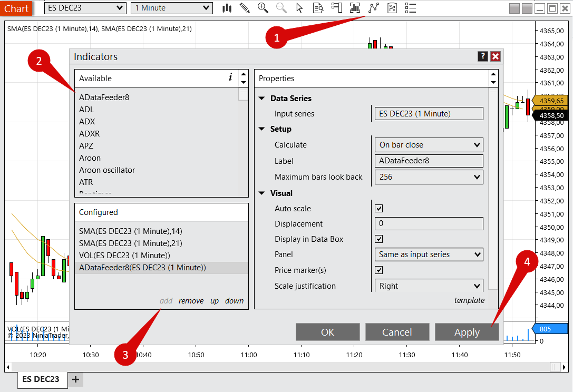Open the chart style bars icon
Image resolution: width=573 pixels, height=392 pixels.
tap(227, 8)
